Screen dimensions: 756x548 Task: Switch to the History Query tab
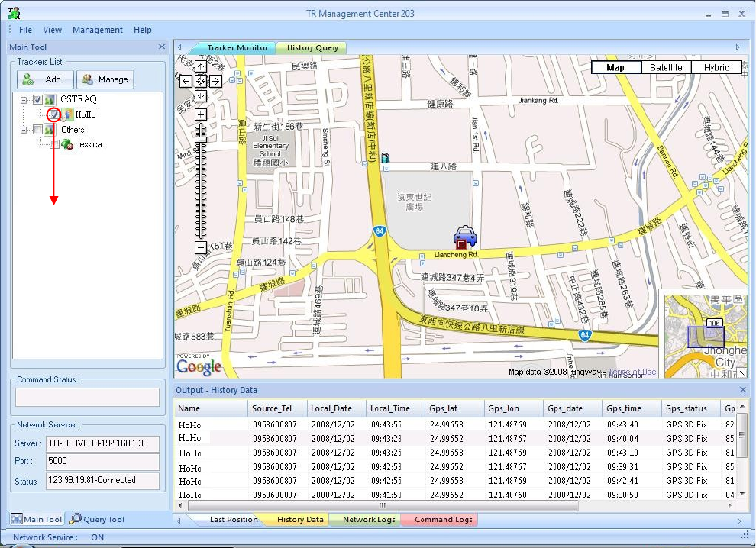tap(312, 48)
